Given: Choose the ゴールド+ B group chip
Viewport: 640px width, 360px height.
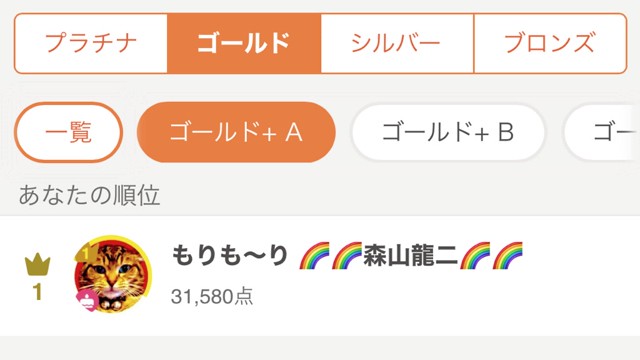Looking at the screenshot, I should (x=448, y=132).
